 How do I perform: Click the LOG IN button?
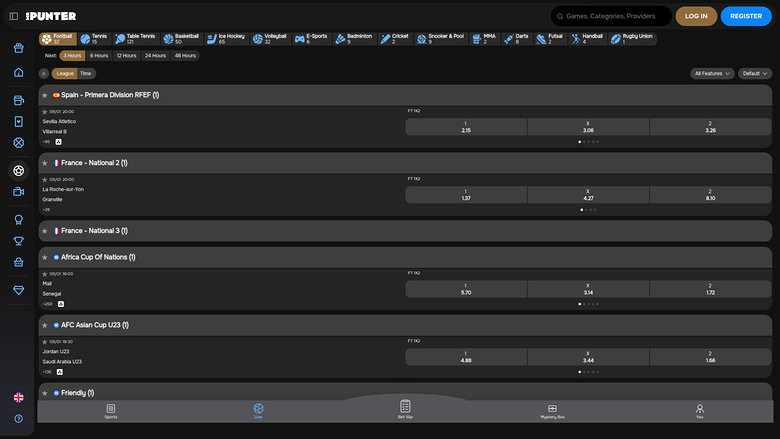pyautogui.click(x=696, y=16)
